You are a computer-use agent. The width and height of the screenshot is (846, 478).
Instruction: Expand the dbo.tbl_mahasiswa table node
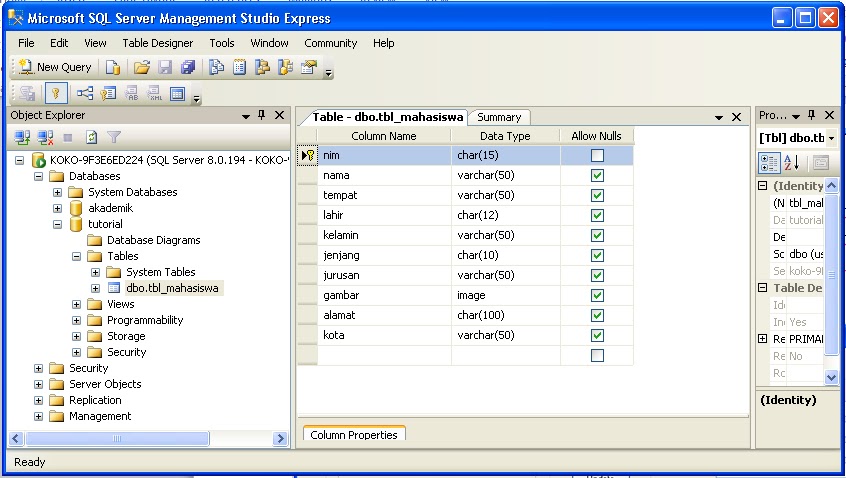[x=95, y=288]
